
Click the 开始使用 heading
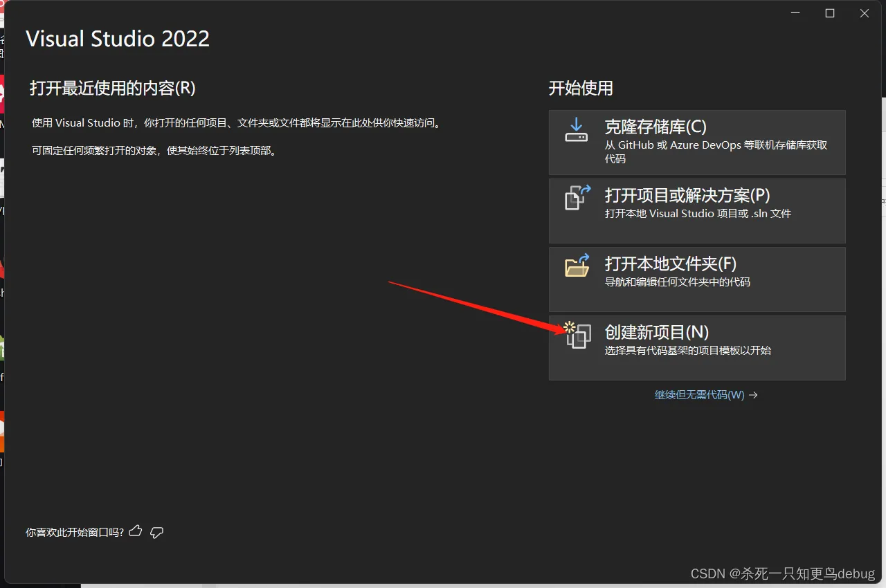[581, 88]
